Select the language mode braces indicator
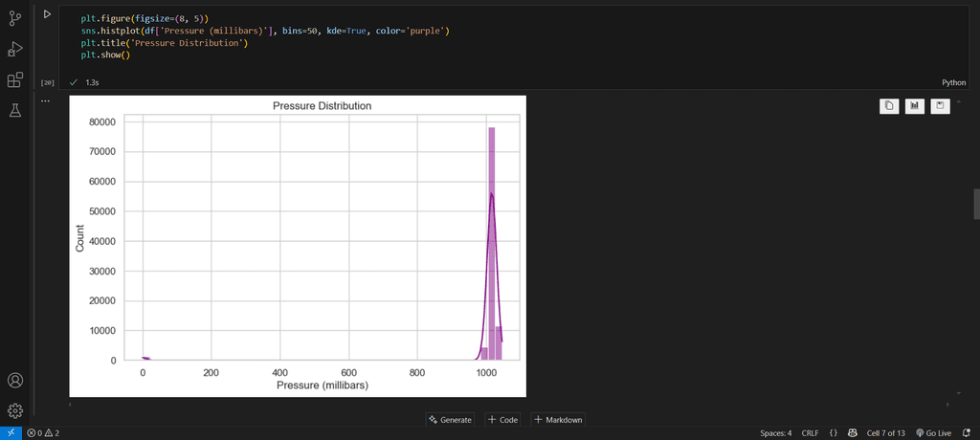 click(834, 433)
